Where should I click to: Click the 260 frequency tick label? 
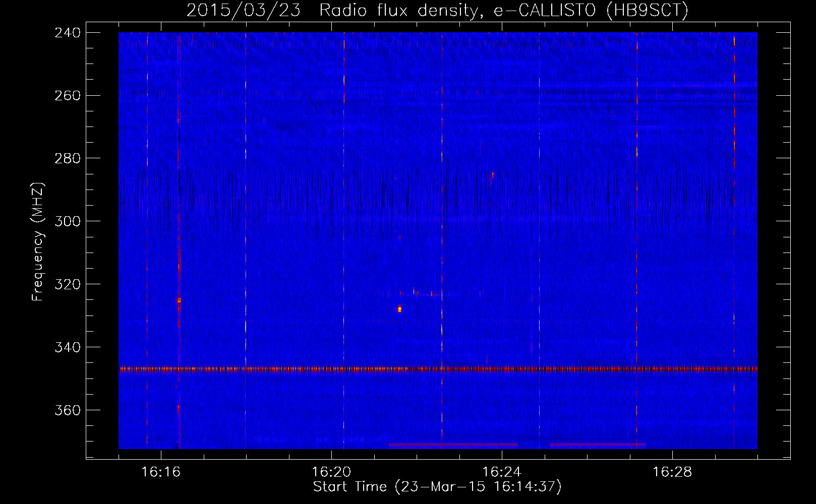[68, 96]
